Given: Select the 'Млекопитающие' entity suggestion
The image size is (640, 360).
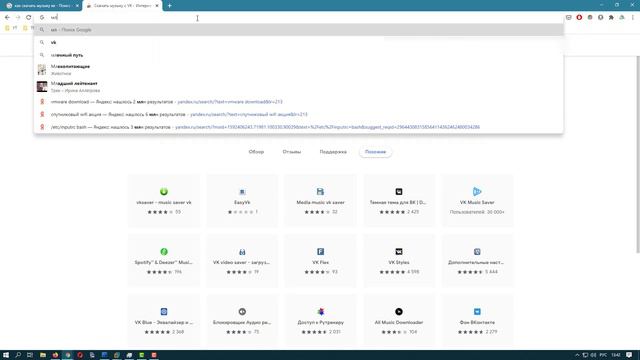Looking at the screenshot, I should pos(299,70).
